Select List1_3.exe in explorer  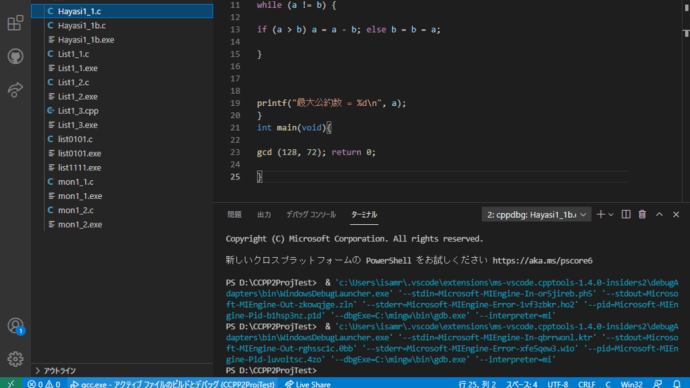coord(122,125)
